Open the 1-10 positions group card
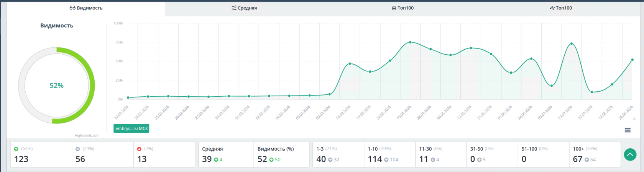Image resolution: width=644 pixels, height=172 pixels. click(389, 154)
